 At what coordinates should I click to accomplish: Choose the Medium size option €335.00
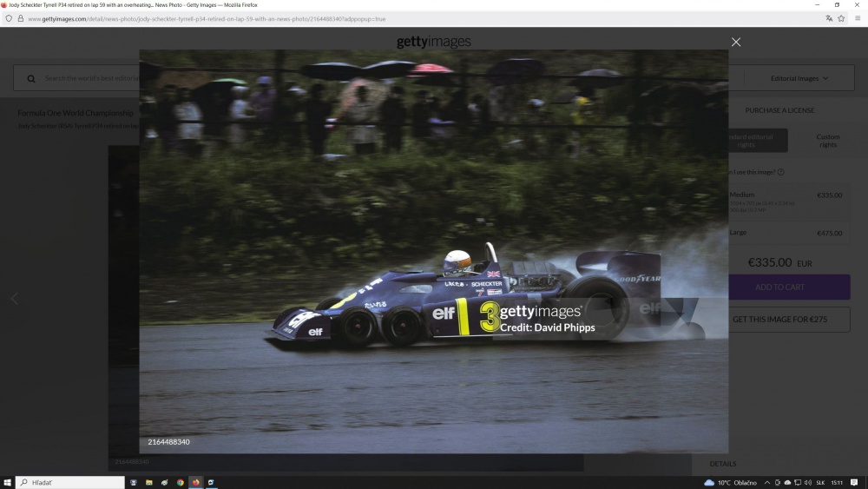(x=788, y=202)
